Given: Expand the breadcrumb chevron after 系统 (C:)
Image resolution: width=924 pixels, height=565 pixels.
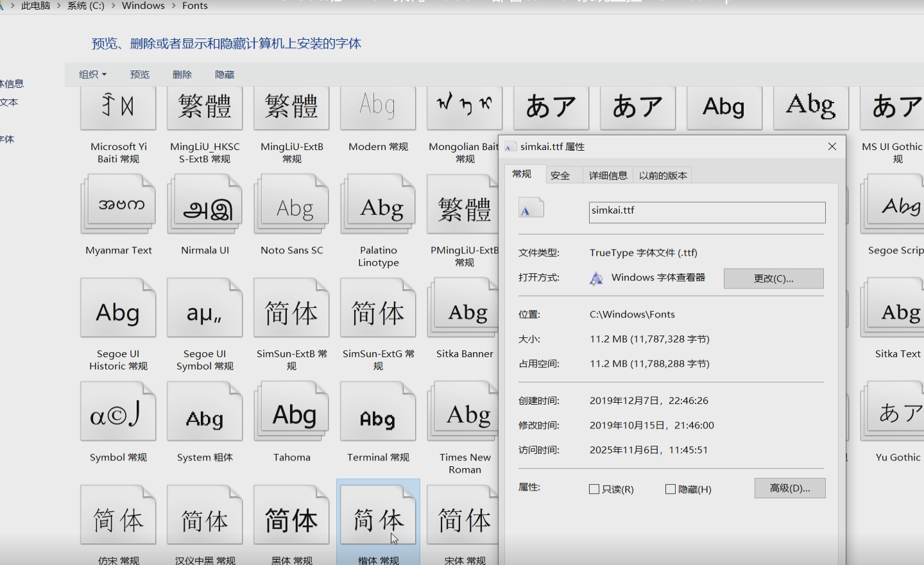Looking at the screenshot, I should click(114, 5).
